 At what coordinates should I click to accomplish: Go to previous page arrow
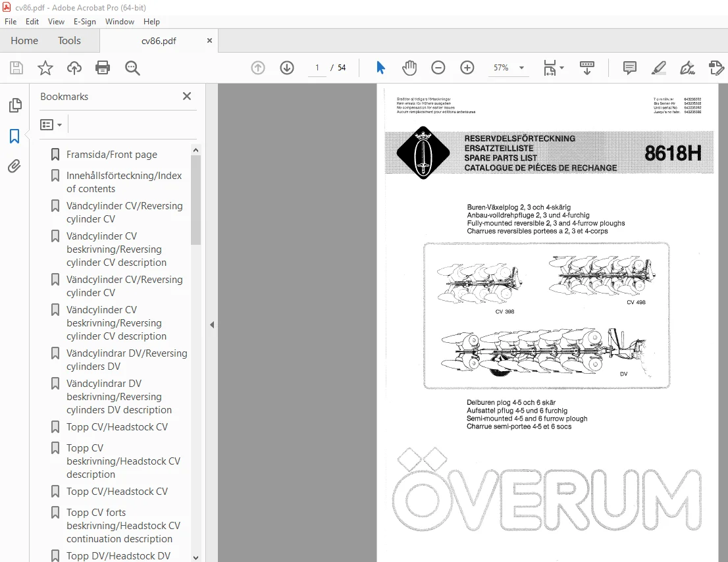coord(258,68)
